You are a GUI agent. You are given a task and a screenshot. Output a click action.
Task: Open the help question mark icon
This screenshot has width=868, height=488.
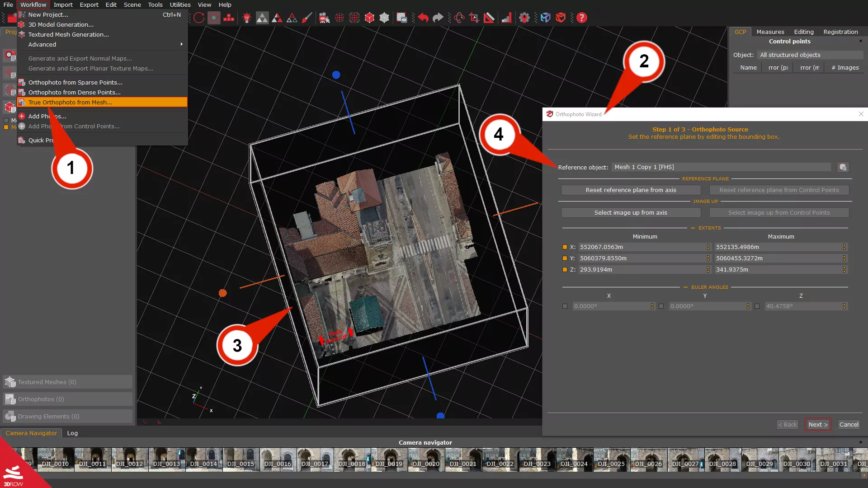(582, 18)
